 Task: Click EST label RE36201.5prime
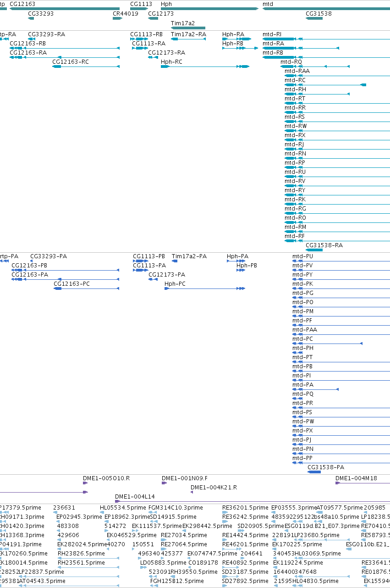[x=245, y=508]
